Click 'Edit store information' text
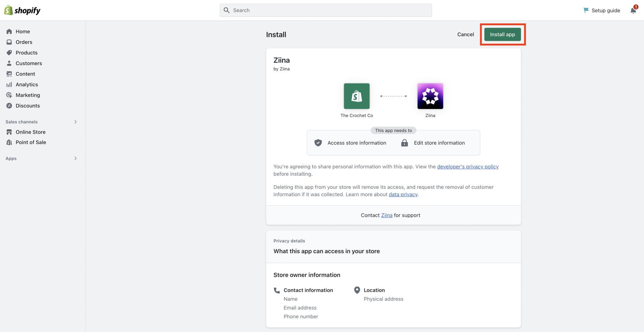The height and width of the screenshot is (332, 644). tap(439, 143)
